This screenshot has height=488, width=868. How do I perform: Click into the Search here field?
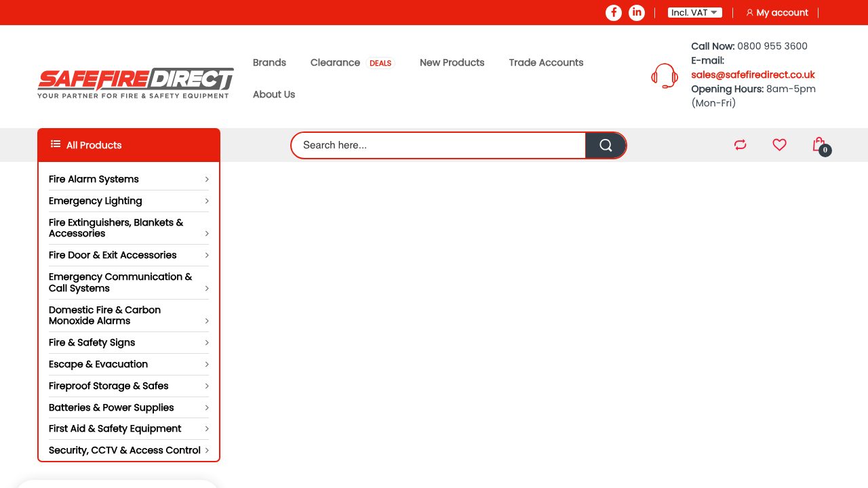(x=439, y=145)
